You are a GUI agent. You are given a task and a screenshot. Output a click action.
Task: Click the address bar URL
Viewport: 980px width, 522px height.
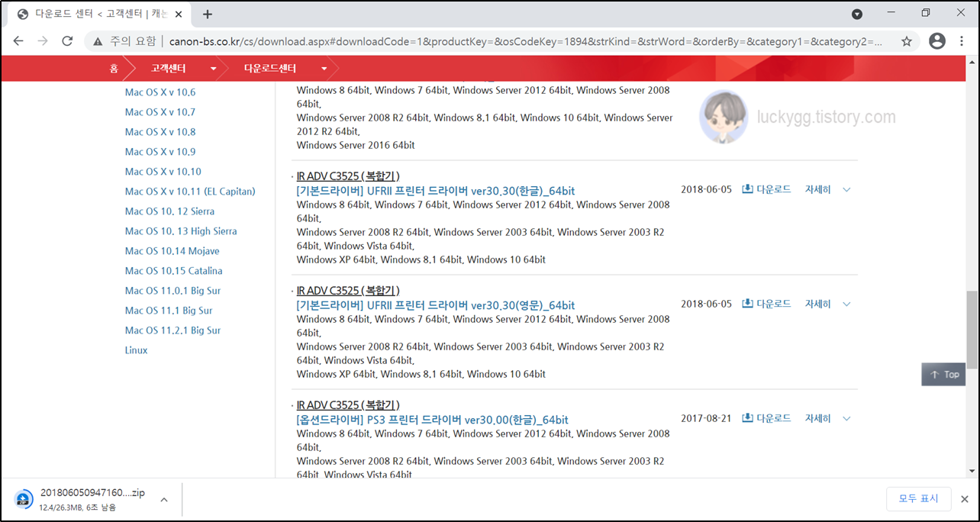[x=525, y=41]
